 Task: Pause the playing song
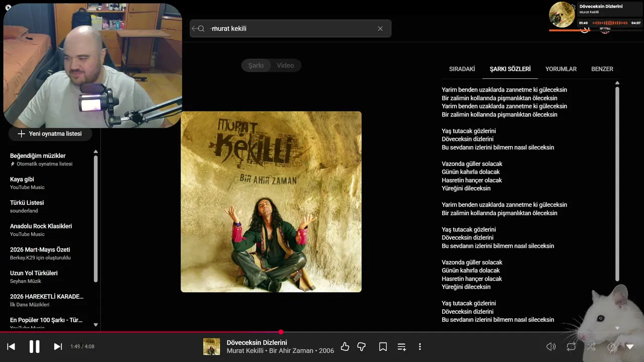coord(34,346)
